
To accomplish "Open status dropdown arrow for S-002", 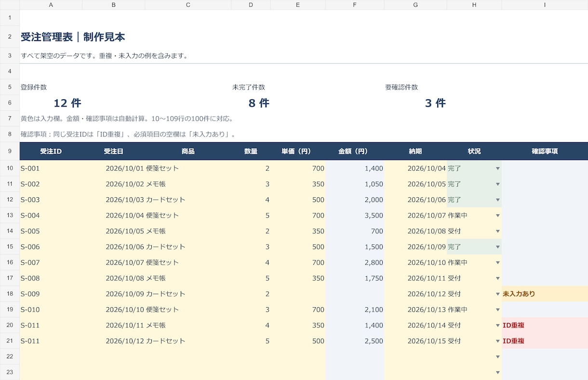I will click(x=498, y=184).
